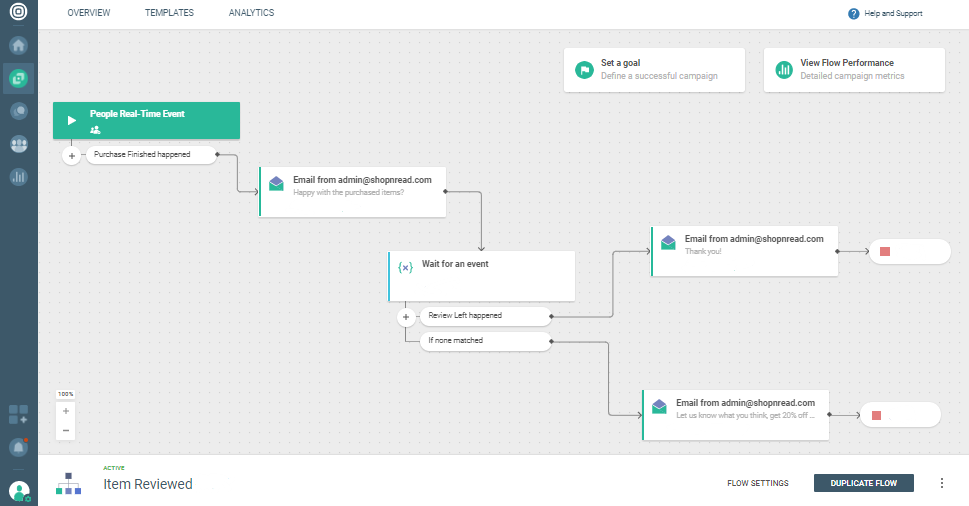This screenshot has width=969, height=506.
Task: Click the People audience sidebar icon
Action: tap(19, 144)
